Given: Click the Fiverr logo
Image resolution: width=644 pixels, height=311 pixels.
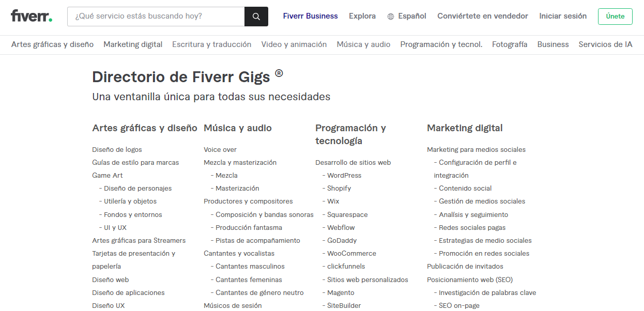Looking at the screenshot, I should (x=31, y=15).
